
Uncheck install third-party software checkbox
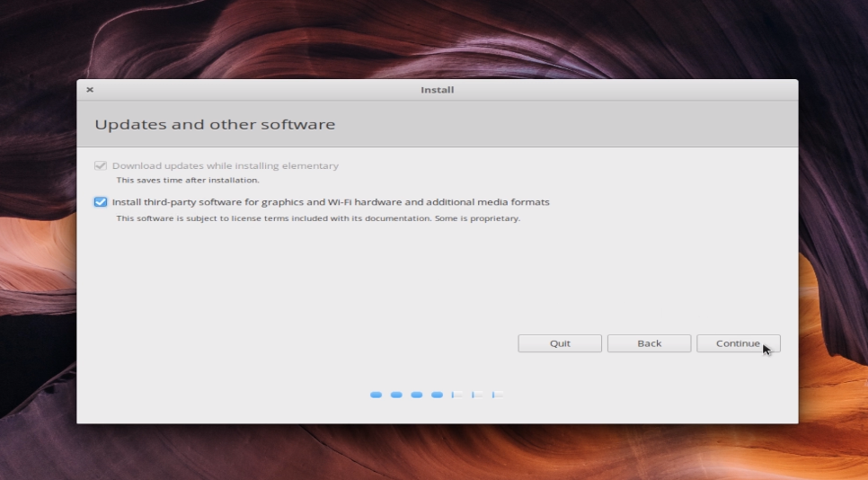pos(101,202)
